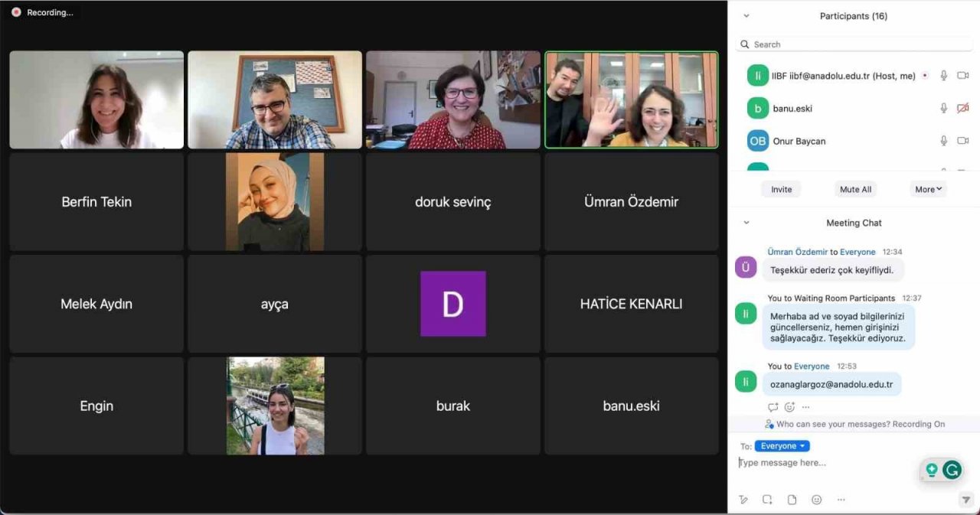Toggle Onur Baycan's microphone
The image size is (980, 515).
pos(944,141)
